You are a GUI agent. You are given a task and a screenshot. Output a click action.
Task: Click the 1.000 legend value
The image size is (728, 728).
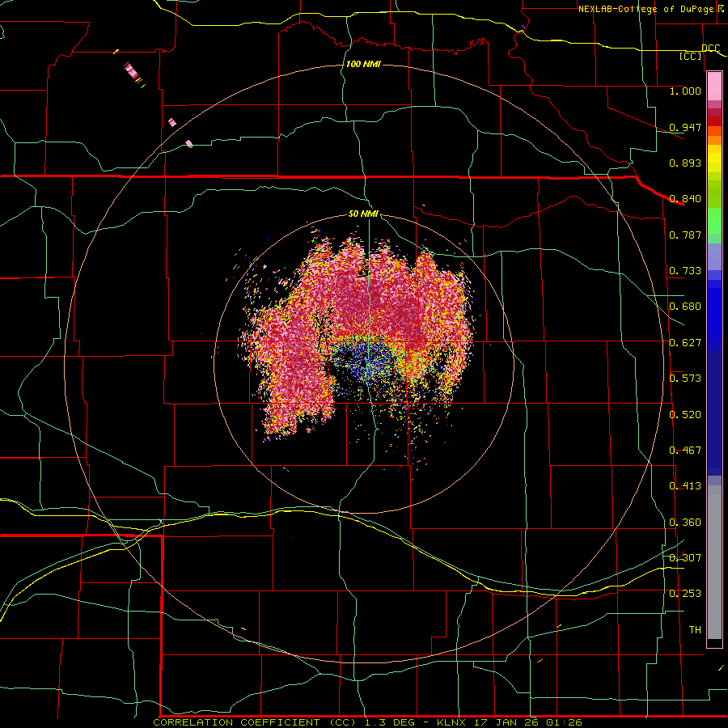tap(685, 91)
